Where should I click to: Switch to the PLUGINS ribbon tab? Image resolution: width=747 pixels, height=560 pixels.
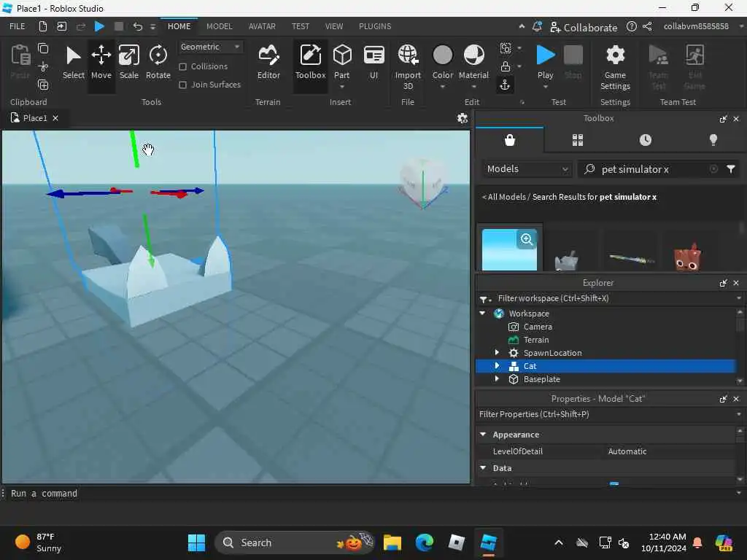[x=375, y=26]
